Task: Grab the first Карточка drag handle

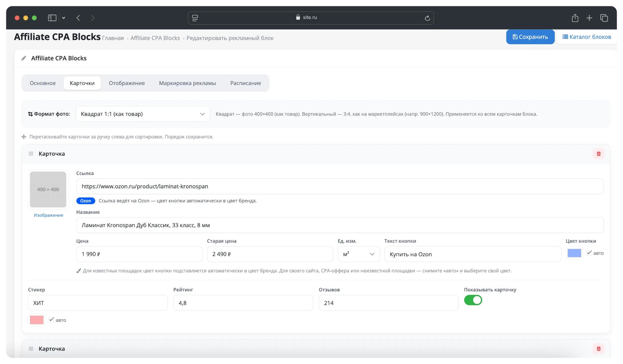Action: click(31, 154)
